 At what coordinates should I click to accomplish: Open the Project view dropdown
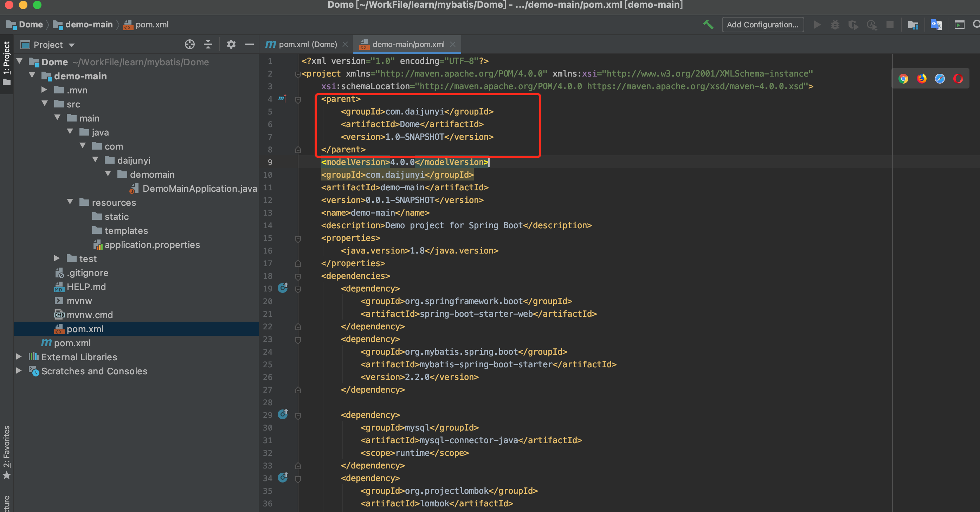[71, 45]
